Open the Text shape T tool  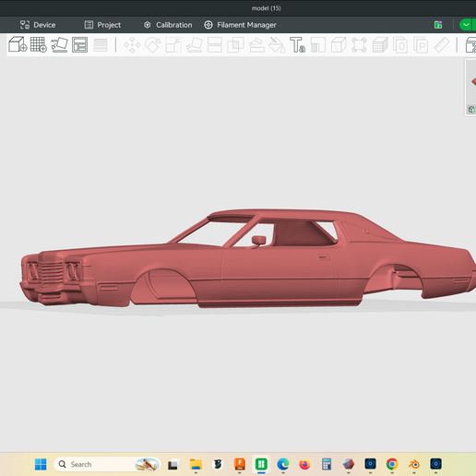coord(297,45)
